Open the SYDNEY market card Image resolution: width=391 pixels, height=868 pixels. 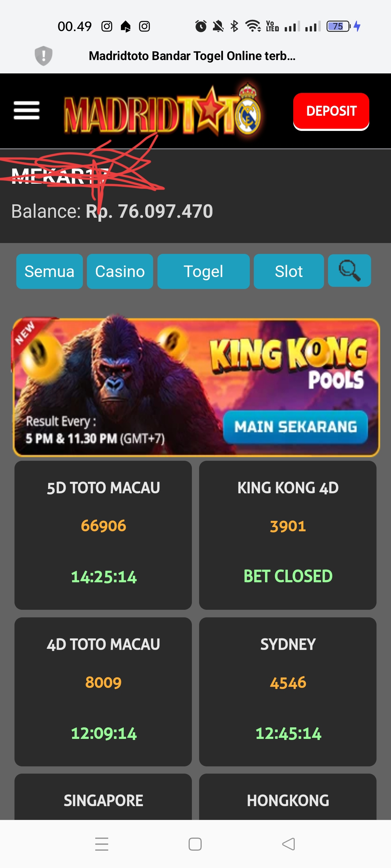click(288, 692)
